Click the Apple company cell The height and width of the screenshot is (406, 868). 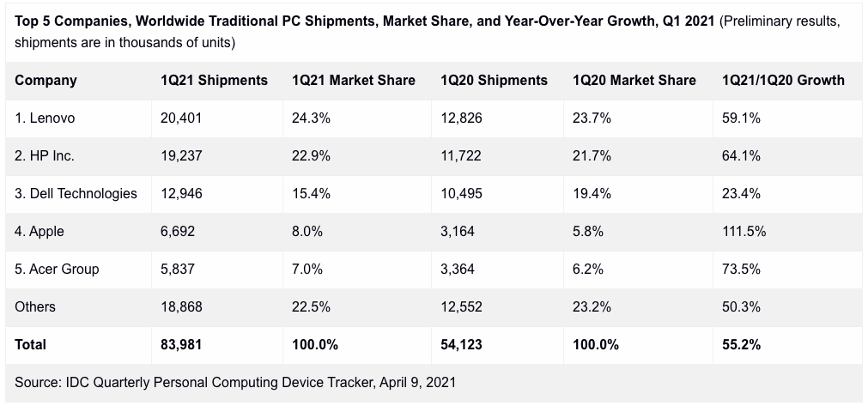point(39,232)
